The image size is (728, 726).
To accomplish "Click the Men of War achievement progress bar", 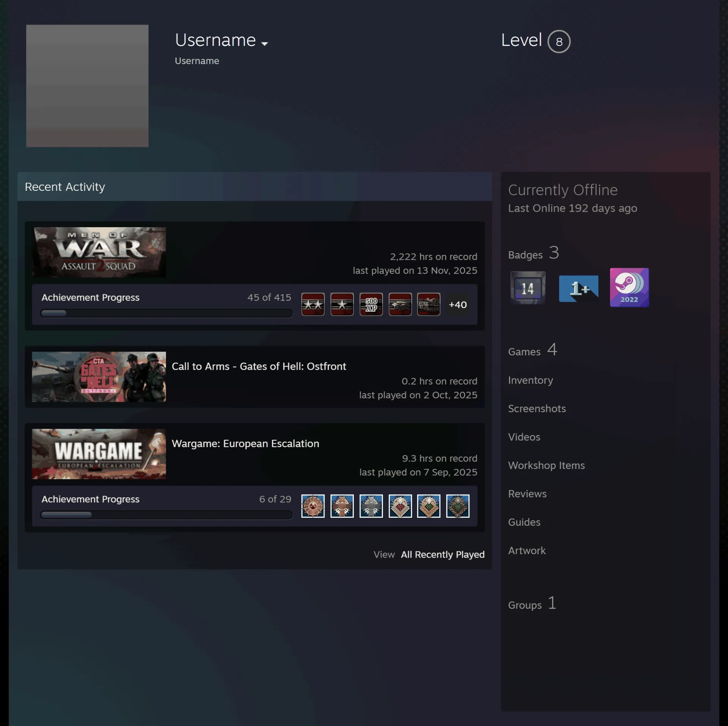I will (166, 313).
